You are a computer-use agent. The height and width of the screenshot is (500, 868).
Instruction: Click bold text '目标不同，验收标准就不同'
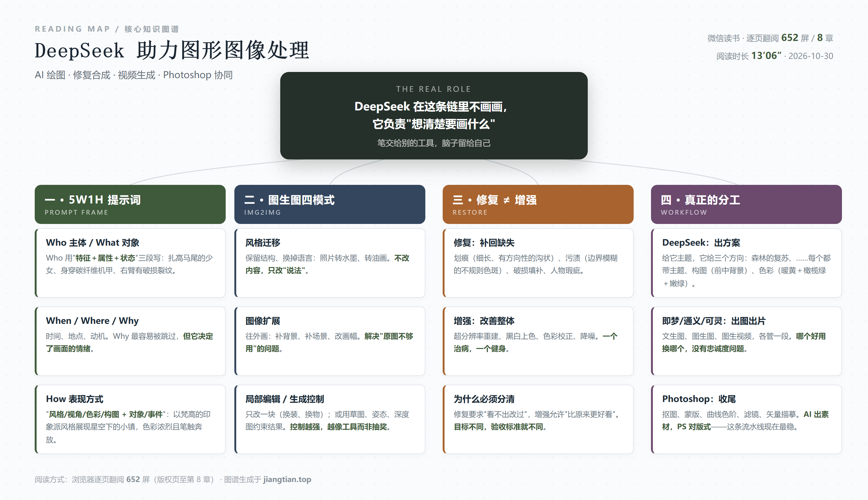click(498, 427)
